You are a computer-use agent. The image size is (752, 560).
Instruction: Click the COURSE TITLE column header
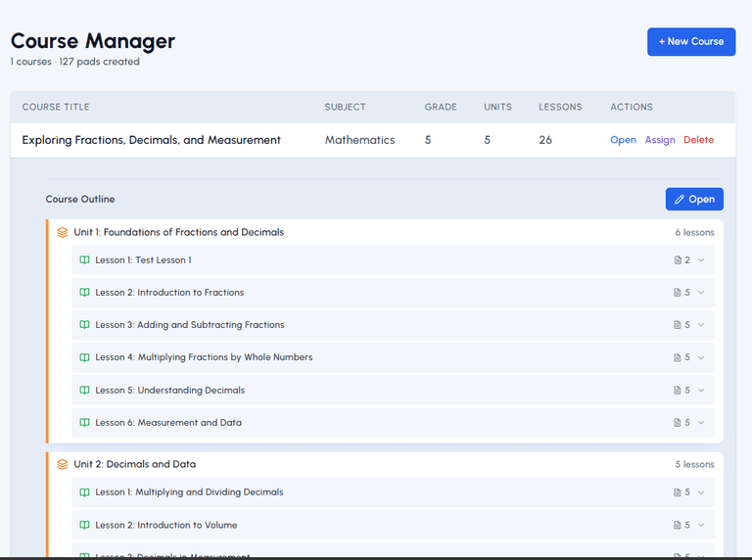[x=56, y=107]
